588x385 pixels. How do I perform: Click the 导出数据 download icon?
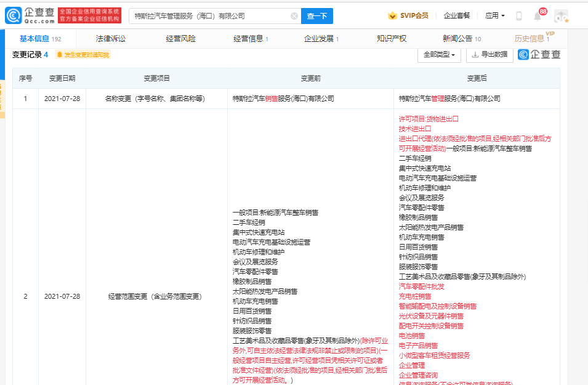click(475, 55)
